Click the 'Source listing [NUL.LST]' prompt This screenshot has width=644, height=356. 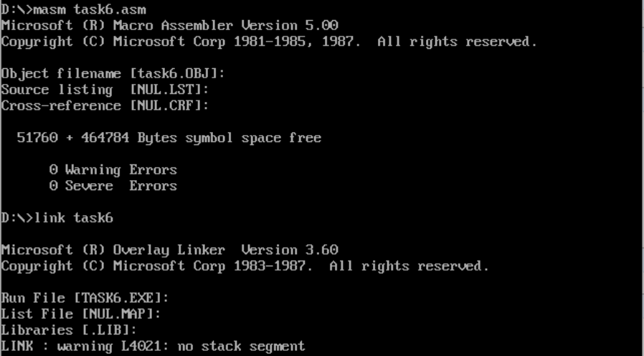(105, 90)
